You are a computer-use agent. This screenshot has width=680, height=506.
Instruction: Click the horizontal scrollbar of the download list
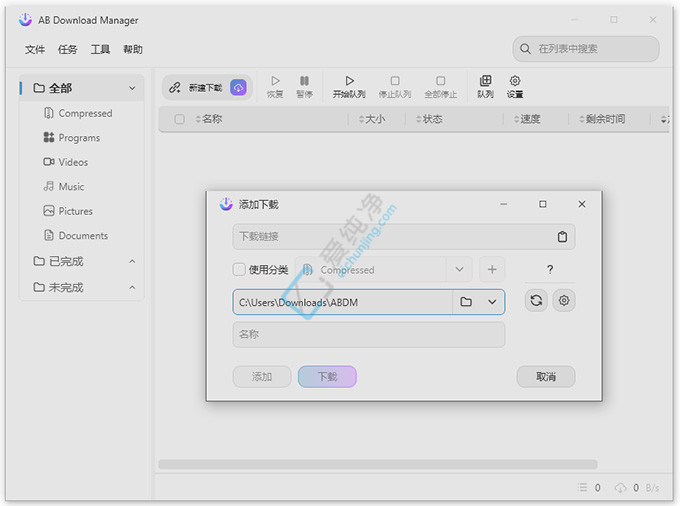(x=378, y=464)
